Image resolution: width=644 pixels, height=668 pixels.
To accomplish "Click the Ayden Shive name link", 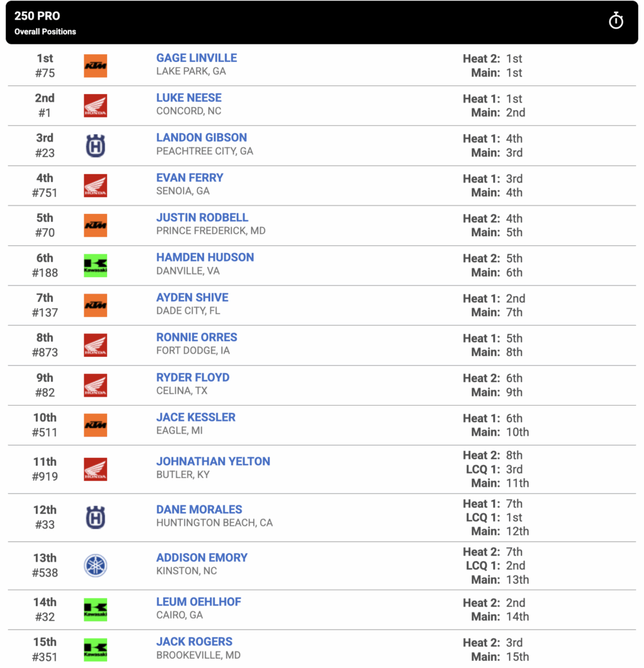I will 192,297.
